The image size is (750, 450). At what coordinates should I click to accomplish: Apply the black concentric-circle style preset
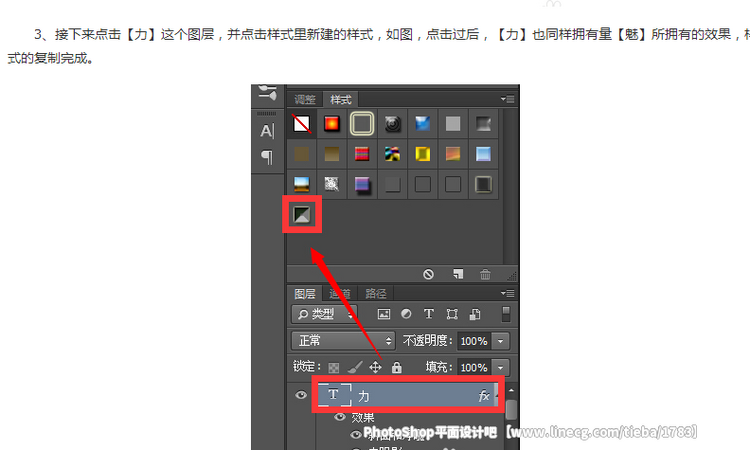(392, 124)
